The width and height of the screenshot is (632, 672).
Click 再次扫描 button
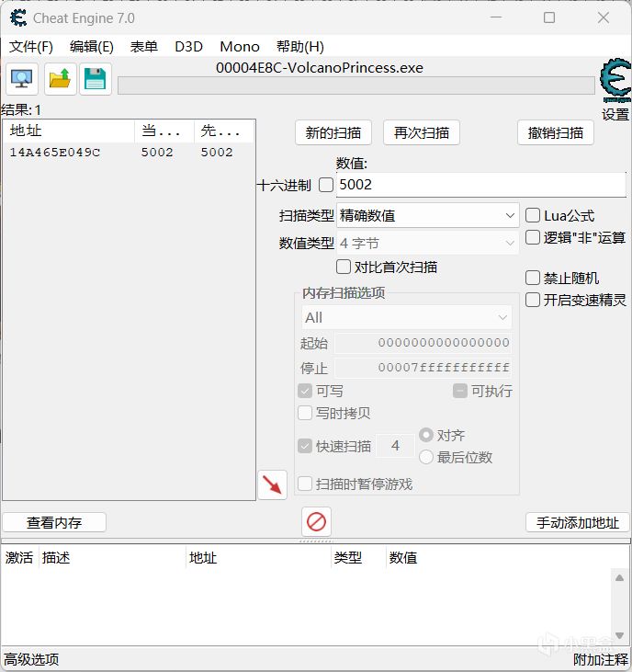(422, 133)
